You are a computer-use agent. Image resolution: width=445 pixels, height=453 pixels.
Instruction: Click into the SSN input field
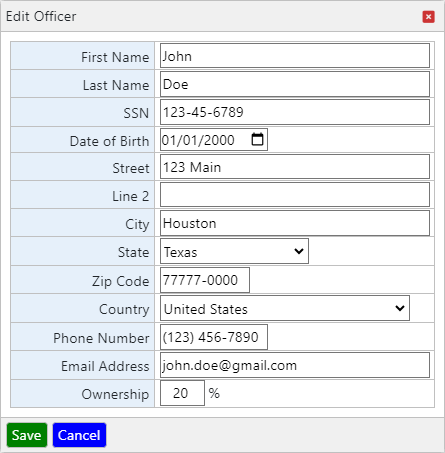point(295,112)
